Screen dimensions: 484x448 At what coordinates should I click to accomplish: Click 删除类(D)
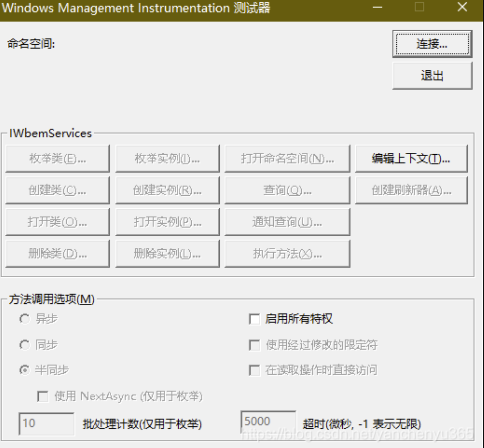[58, 253]
